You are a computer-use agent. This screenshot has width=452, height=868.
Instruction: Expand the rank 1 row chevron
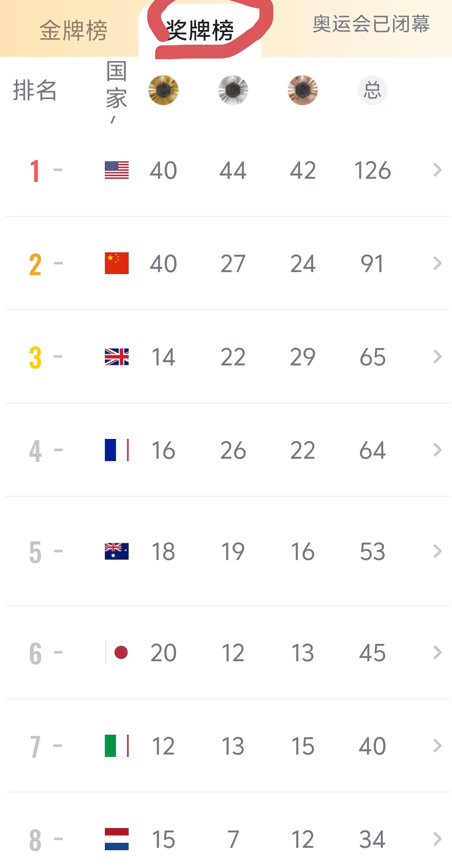click(x=437, y=170)
